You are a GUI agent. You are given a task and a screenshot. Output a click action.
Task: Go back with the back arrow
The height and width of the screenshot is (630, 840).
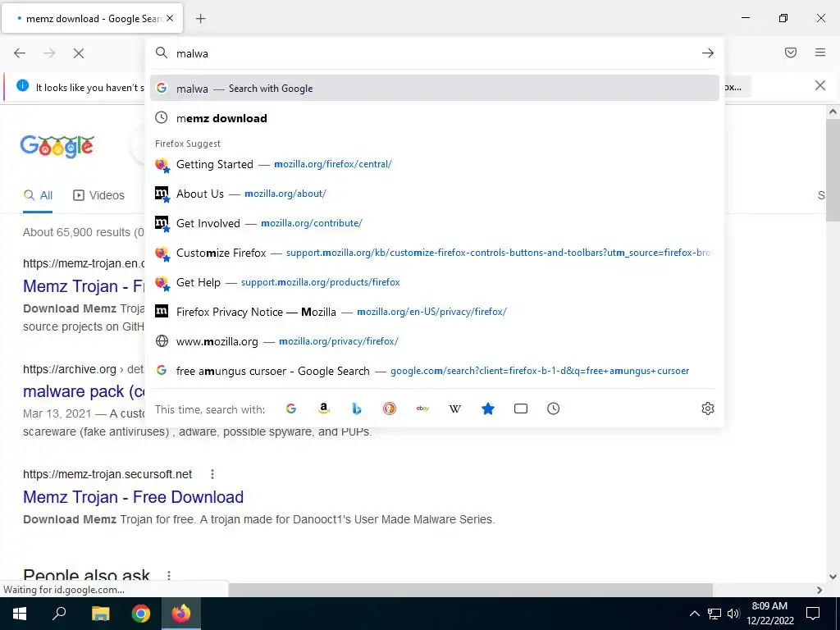click(x=20, y=53)
